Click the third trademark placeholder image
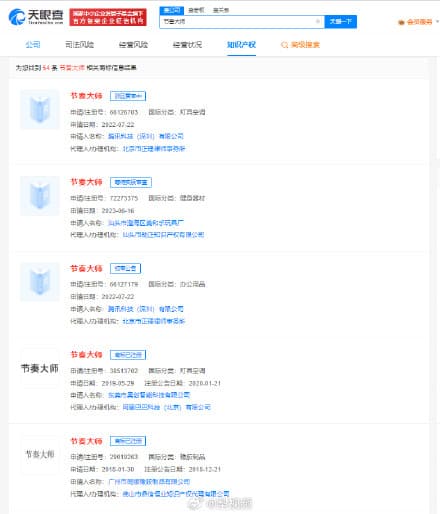Viewport: 440px width, 514px height. click(40, 282)
